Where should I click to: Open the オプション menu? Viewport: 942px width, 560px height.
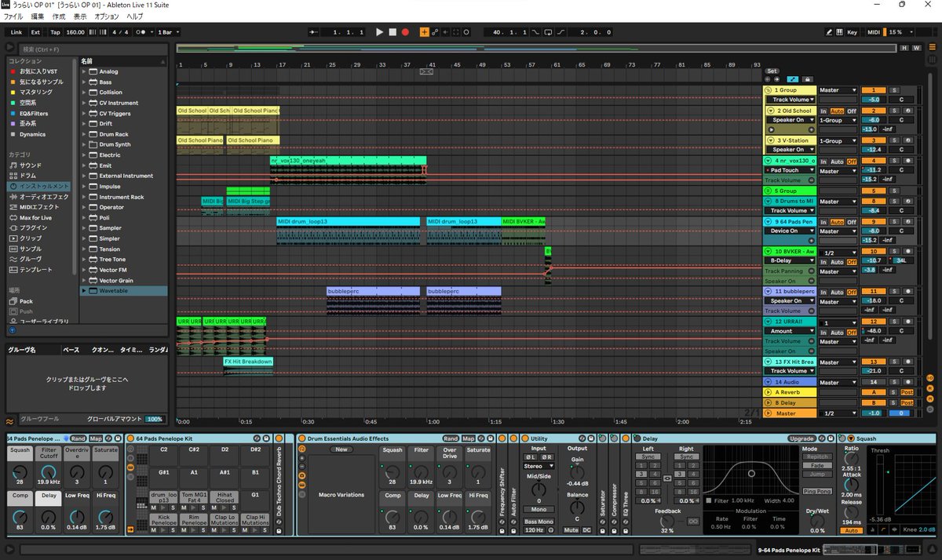[107, 16]
